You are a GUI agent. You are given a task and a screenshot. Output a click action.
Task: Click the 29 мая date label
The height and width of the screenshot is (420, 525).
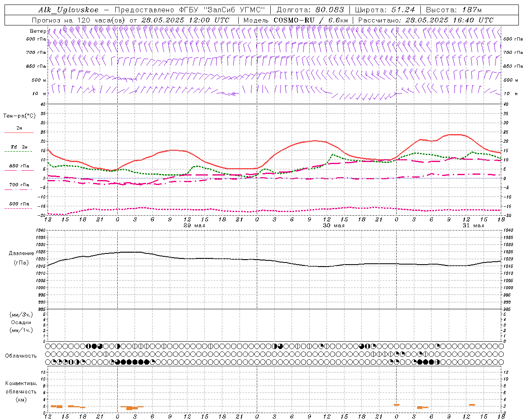pyautogui.click(x=194, y=226)
